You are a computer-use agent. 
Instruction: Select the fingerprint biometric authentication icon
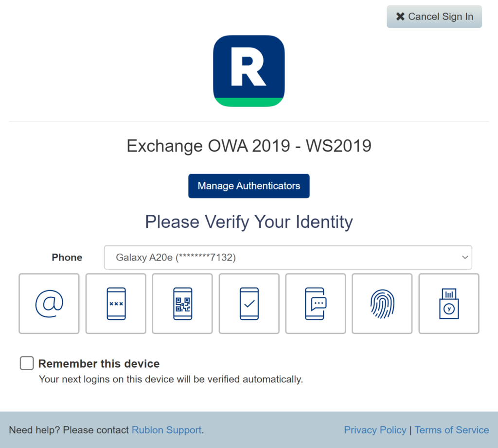point(382,303)
